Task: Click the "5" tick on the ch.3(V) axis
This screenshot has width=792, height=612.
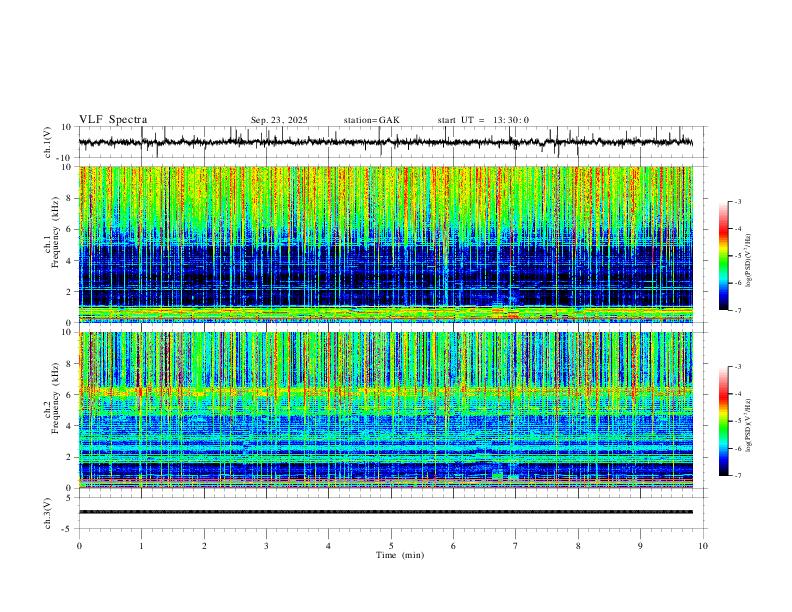Action: 69,497
